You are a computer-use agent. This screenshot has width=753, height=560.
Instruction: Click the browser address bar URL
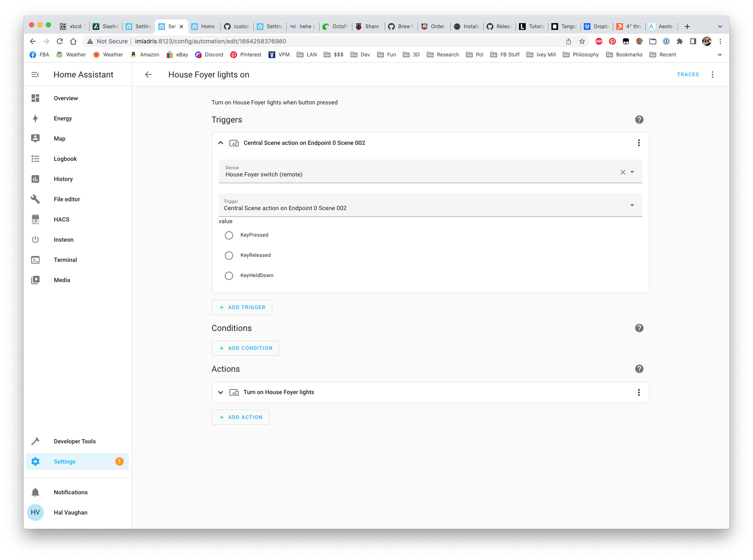210,41
